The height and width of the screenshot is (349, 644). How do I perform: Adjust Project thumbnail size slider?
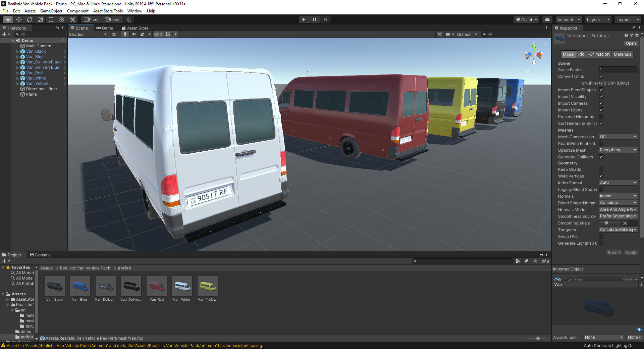point(538,338)
